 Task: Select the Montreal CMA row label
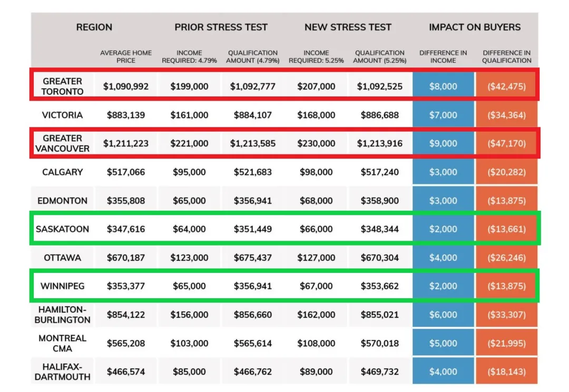62,344
